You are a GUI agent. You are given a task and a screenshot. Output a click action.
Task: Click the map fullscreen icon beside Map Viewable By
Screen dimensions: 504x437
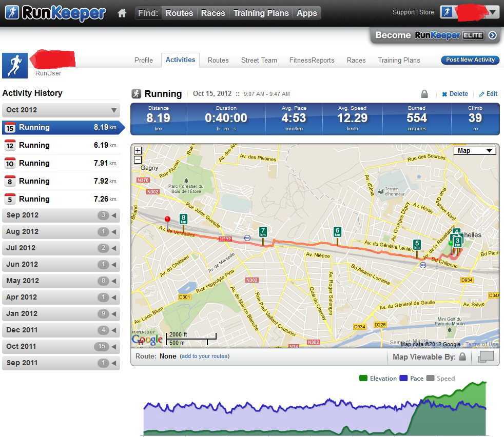(486, 356)
